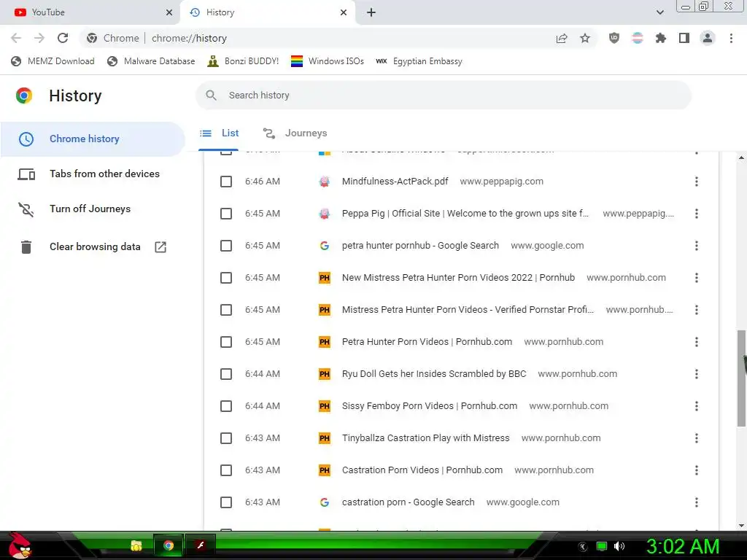Check the castration porn Google Search checkbox
Viewport: 747px width, 560px height.
coord(226,502)
